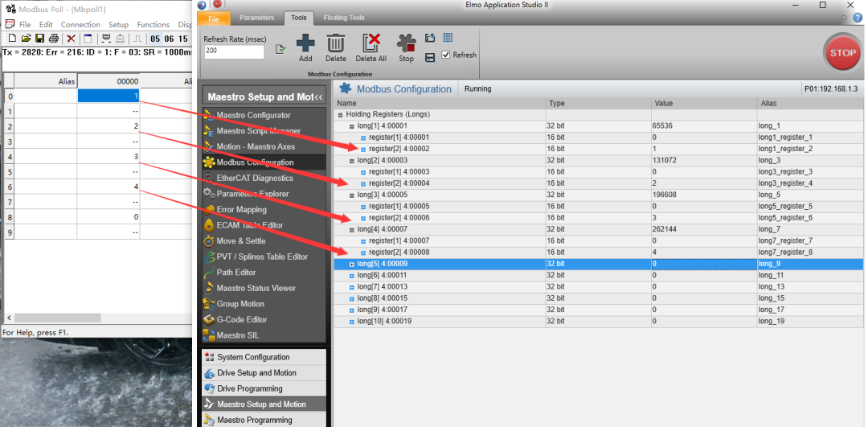Expand the long[6] 4:00011 tree node
Screen dimensions: 868x427
[x=351, y=275]
